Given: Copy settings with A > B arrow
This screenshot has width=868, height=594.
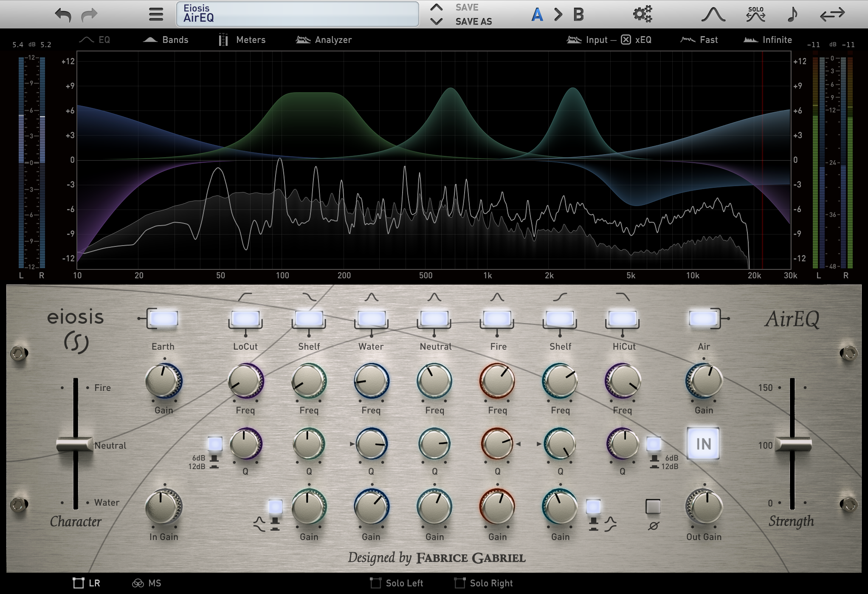Looking at the screenshot, I should (558, 15).
